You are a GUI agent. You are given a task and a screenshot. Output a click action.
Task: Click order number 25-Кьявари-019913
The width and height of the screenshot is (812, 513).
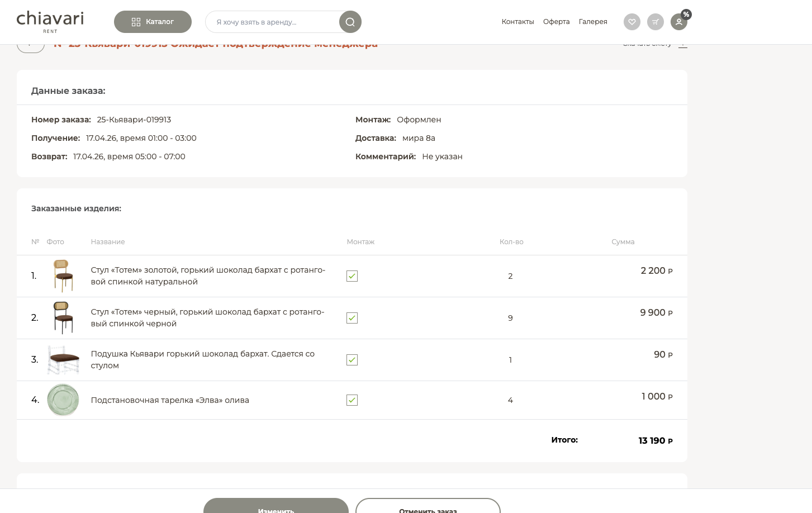coord(134,120)
